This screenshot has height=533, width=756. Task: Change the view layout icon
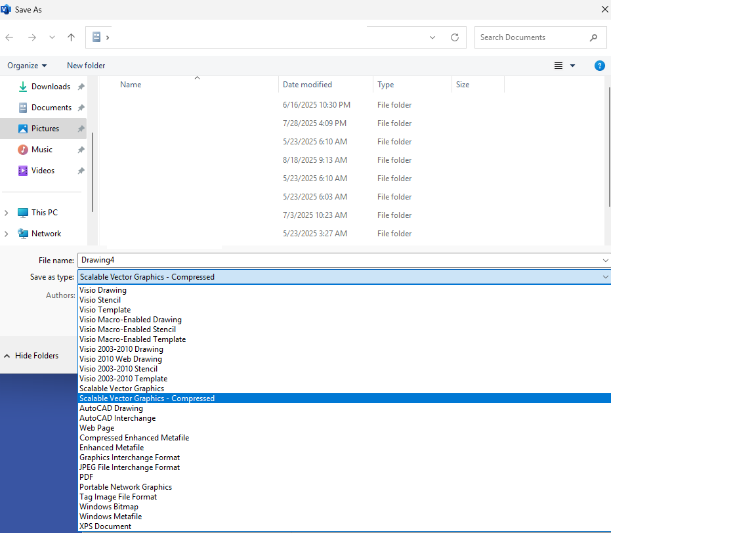558,66
